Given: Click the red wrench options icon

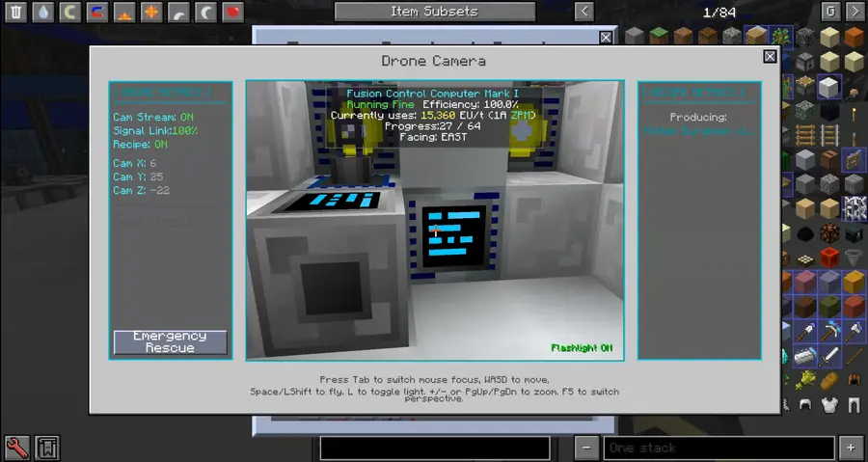Looking at the screenshot, I should click(x=16, y=448).
